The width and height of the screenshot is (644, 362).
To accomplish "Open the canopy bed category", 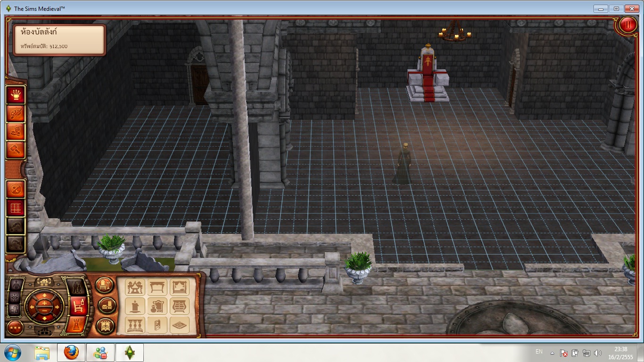I will click(179, 287).
